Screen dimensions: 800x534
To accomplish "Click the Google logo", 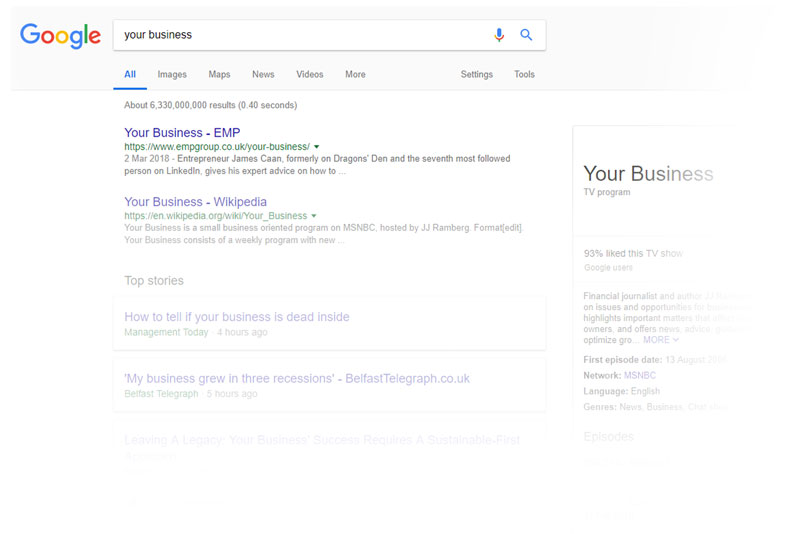I will coord(60,36).
